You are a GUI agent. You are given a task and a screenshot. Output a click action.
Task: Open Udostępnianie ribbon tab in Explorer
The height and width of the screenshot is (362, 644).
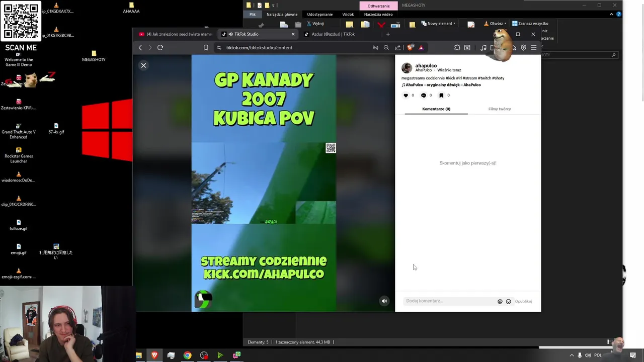tap(320, 15)
